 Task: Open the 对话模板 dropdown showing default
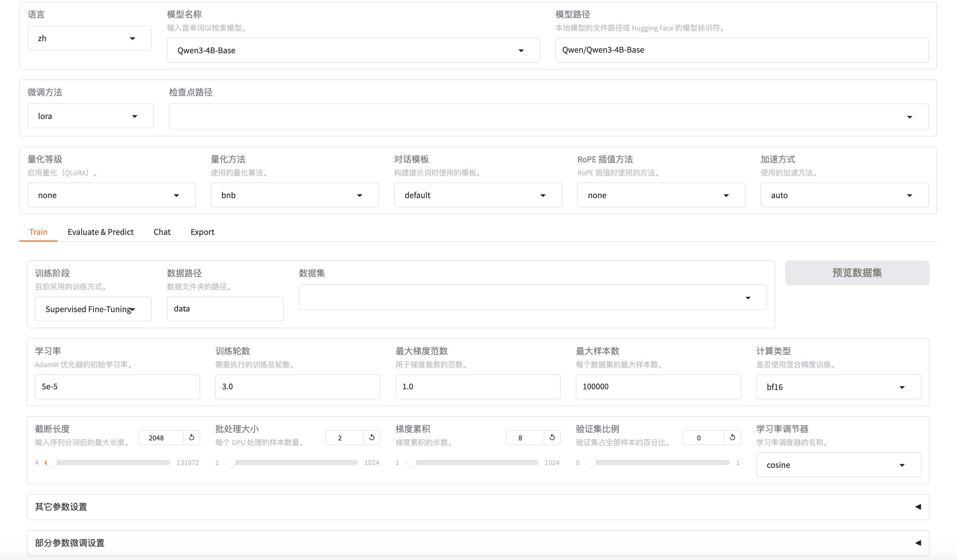478,195
